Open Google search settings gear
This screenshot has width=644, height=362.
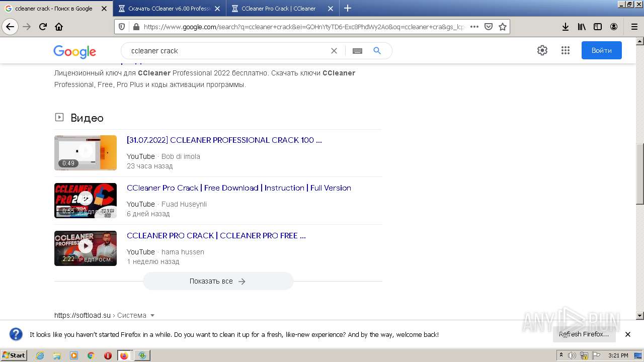542,50
